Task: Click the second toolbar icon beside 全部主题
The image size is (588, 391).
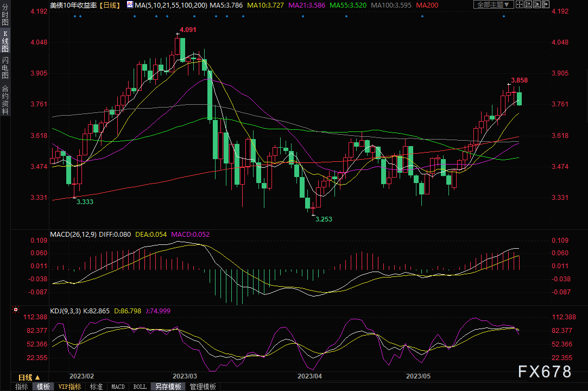Action: [x=529, y=5]
